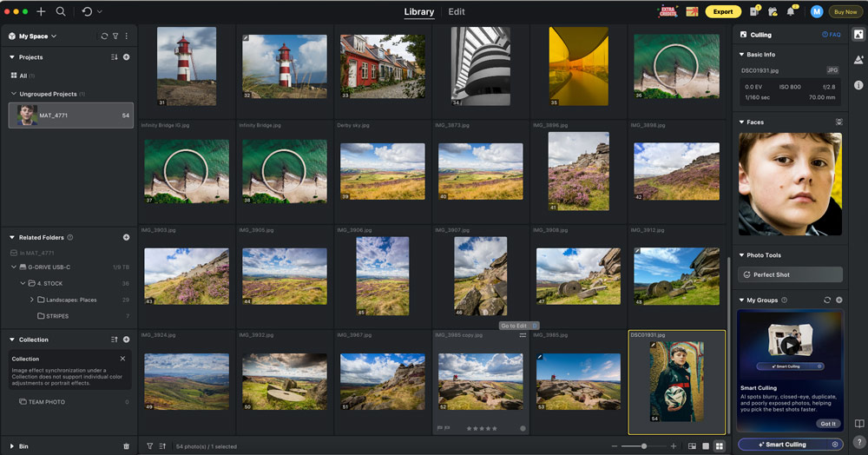
Task: Click the filter icon in My Space header
Action: (x=115, y=36)
